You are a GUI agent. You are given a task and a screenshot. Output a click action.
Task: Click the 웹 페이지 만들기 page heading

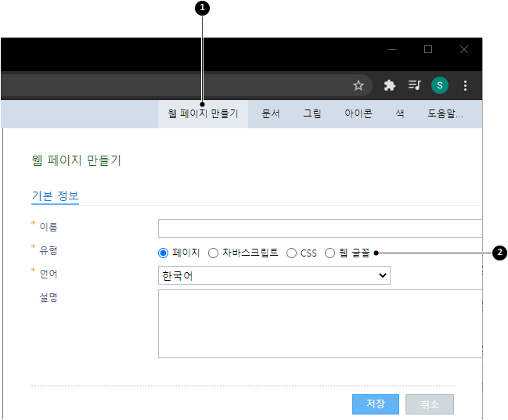point(77,160)
